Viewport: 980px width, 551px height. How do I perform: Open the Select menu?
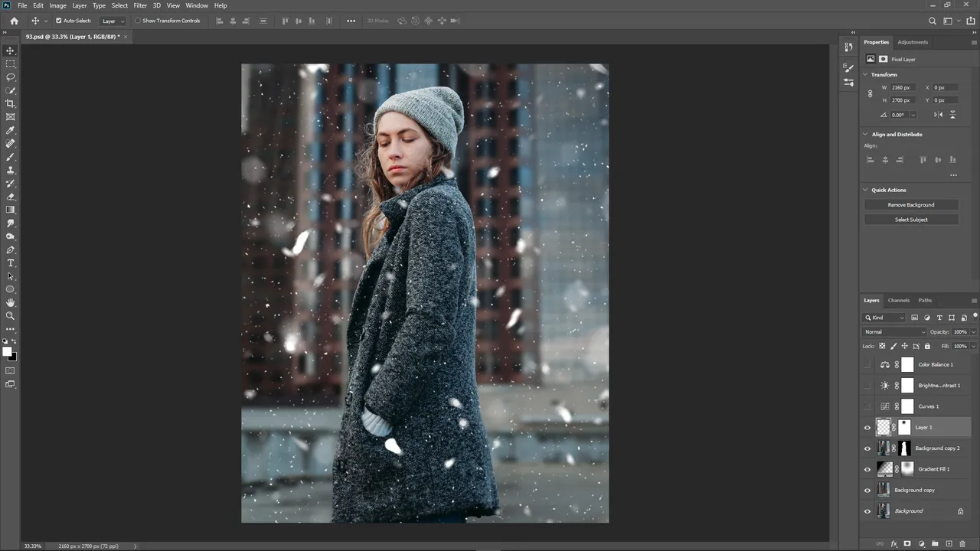click(x=119, y=5)
